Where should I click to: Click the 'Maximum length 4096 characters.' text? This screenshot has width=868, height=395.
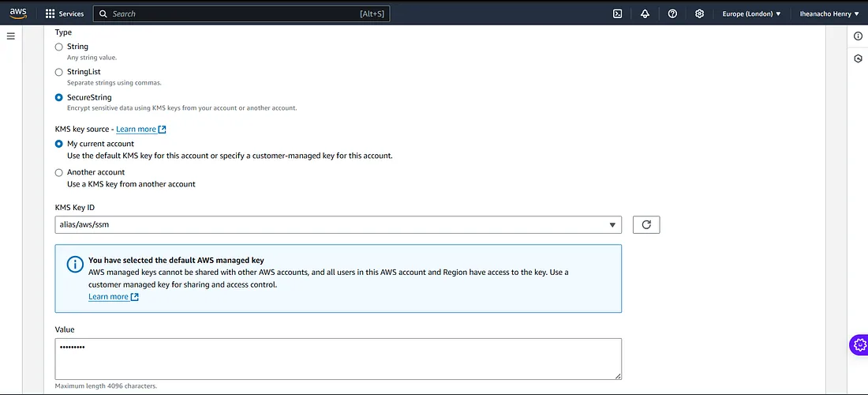click(107, 386)
